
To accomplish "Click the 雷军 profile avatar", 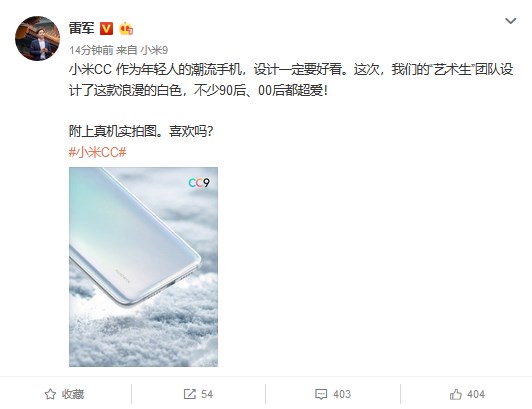I will [38, 38].
